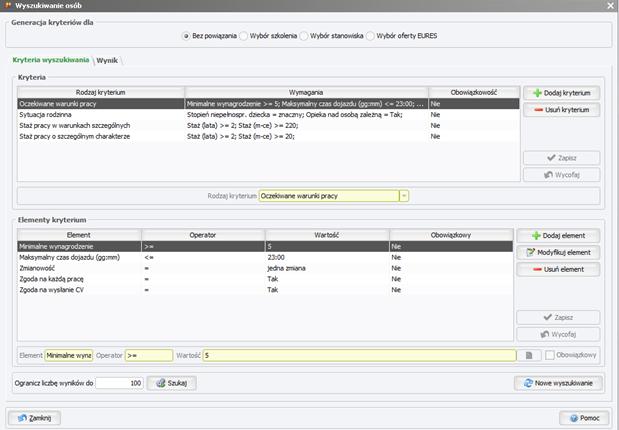The width and height of the screenshot is (619, 430).
Task: Click the Operator column header
Action: coord(203,235)
